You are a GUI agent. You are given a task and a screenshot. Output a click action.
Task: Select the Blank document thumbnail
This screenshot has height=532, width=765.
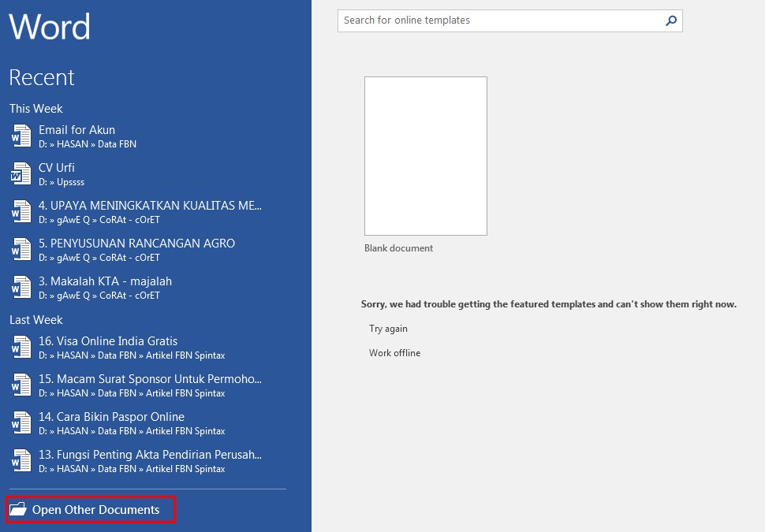[x=425, y=156]
